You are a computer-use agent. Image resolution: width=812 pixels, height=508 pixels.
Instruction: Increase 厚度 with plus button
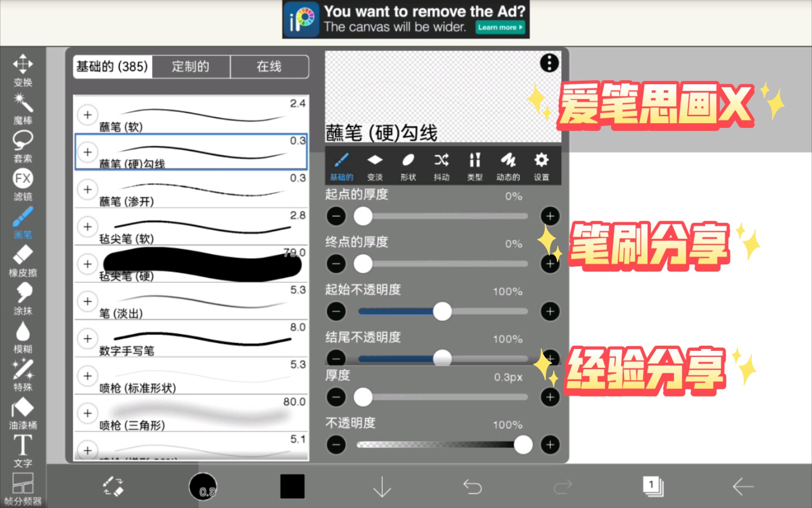click(x=550, y=397)
